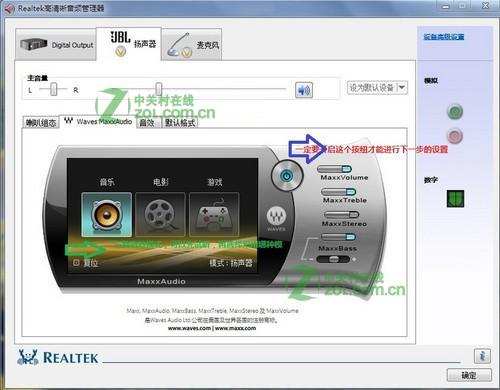The height and width of the screenshot is (390, 500).
Task: Click the Waves logo round button
Action: click(x=276, y=216)
